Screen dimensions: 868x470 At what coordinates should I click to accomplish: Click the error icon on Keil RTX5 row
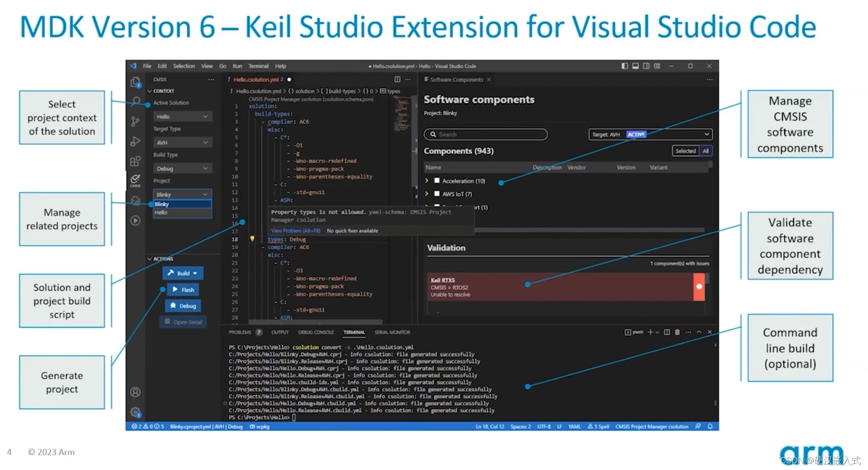pos(699,287)
